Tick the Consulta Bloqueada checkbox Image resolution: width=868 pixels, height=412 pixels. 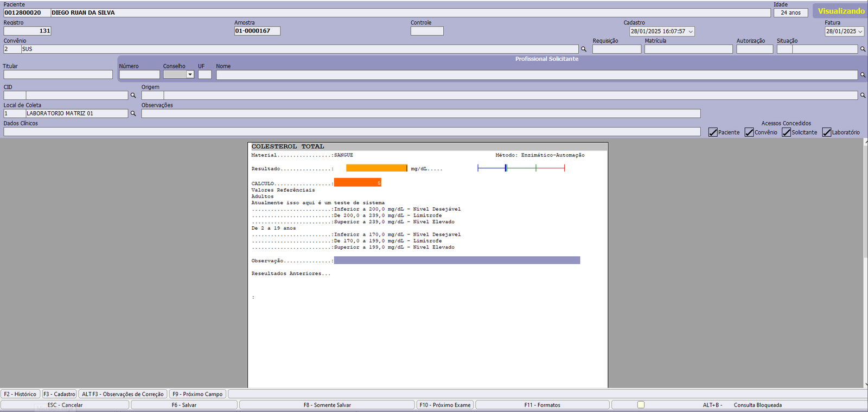(x=641, y=405)
